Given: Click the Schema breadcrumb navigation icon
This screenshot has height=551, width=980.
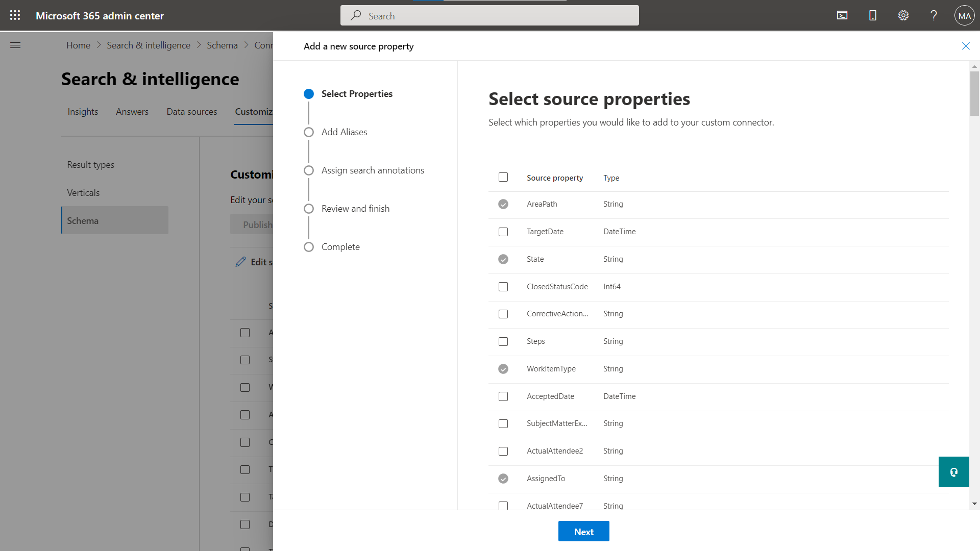Looking at the screenshot, I should pyautogui.click(x=223, y=45).
